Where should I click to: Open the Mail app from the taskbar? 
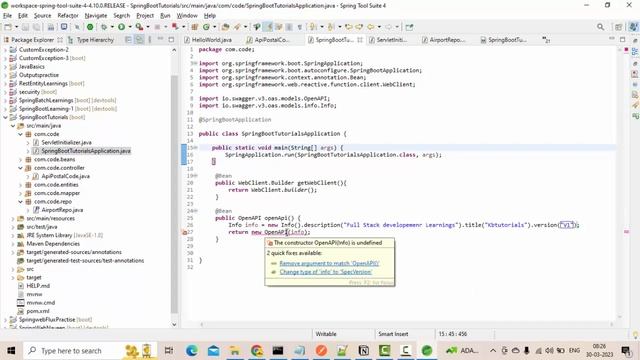[213, 351]
